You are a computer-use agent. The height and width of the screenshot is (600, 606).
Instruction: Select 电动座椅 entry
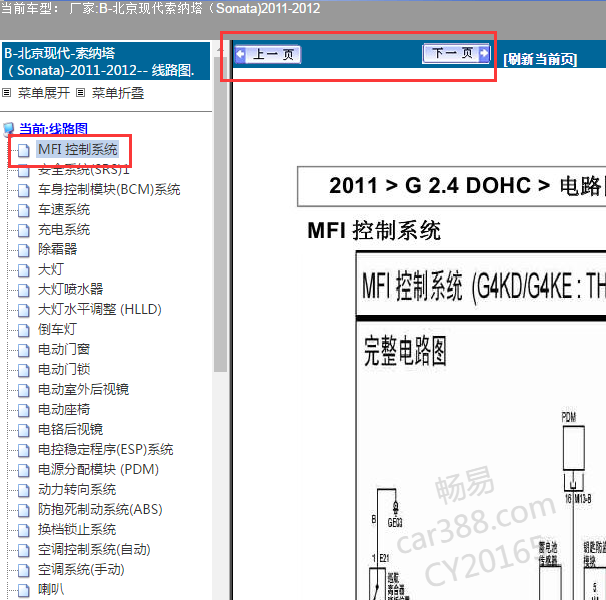click(x=64, y=409)
